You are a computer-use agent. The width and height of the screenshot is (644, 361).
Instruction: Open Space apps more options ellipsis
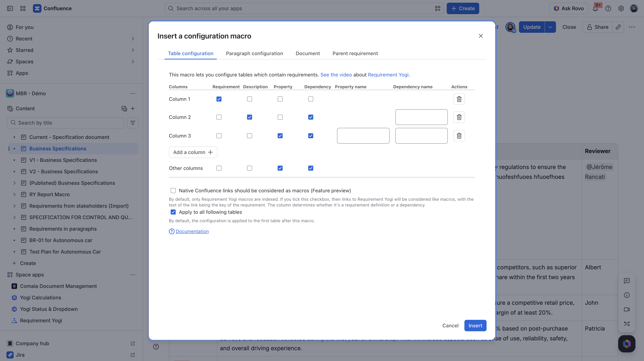tap(133, 275)
